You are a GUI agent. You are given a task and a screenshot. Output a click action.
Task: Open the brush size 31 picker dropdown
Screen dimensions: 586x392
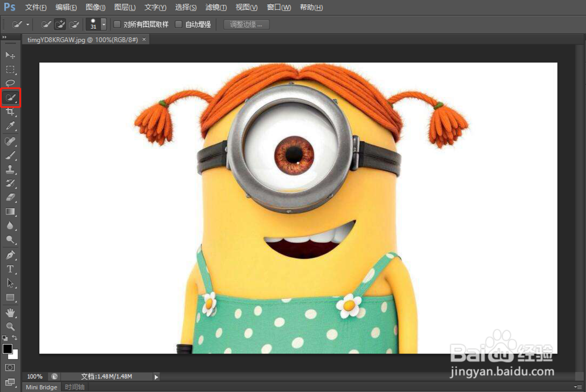tap(104, 25)
